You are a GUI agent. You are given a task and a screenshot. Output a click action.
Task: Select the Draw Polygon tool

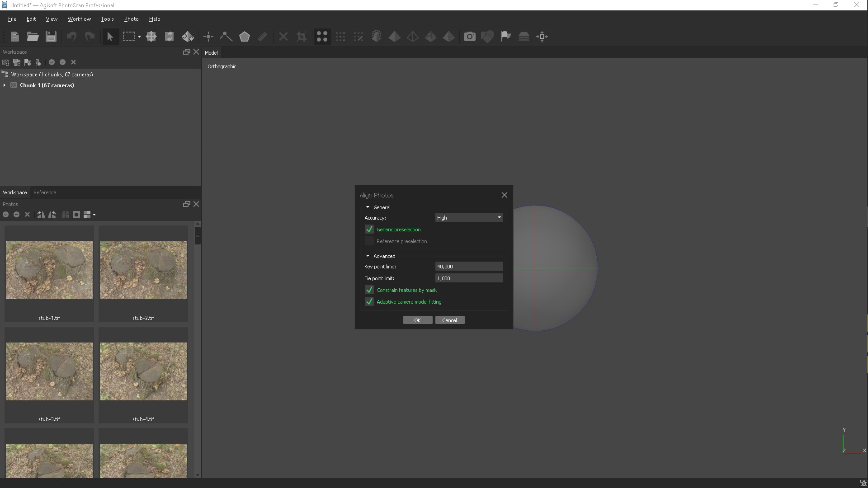click(x=245, y=37)
